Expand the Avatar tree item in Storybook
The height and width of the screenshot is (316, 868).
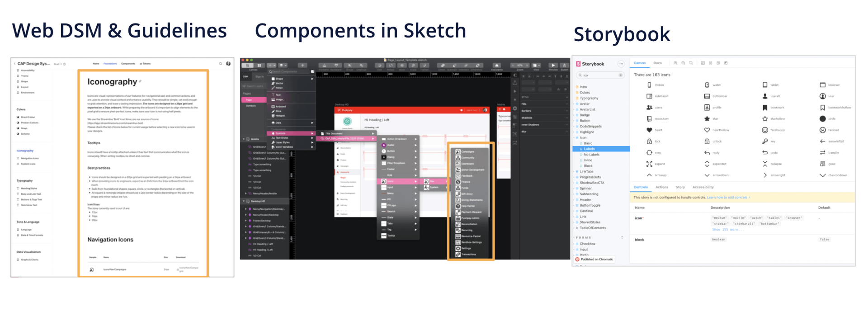click(x=574, y=104)
